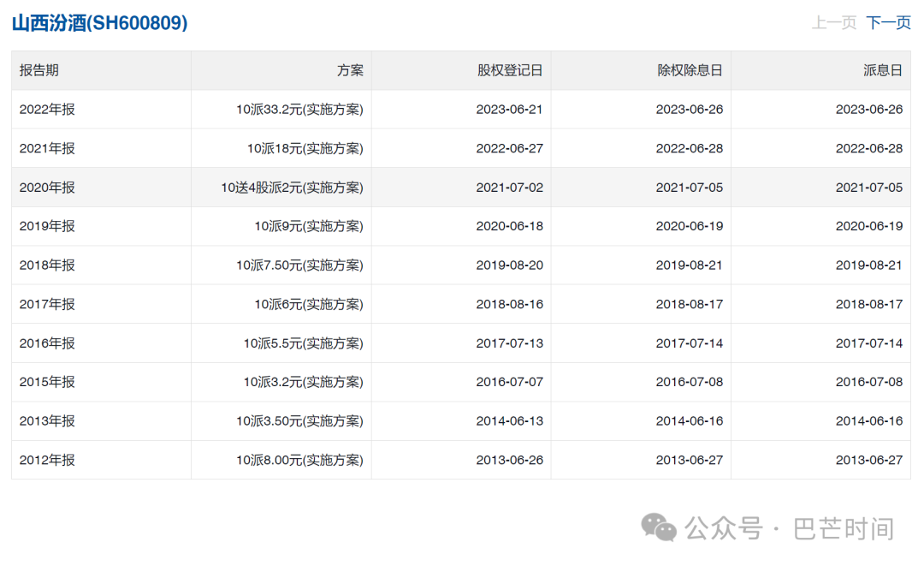924x566 pixels.
Task: Select the 2021年报 row label
Action: point(47,149)
